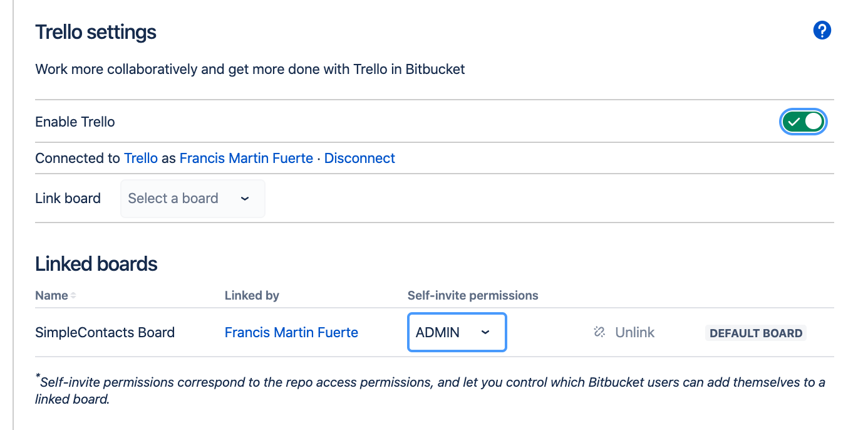Screen dimensions: 868x430
Task: Sort linked boards by Name column
Action: click(51, 295)
